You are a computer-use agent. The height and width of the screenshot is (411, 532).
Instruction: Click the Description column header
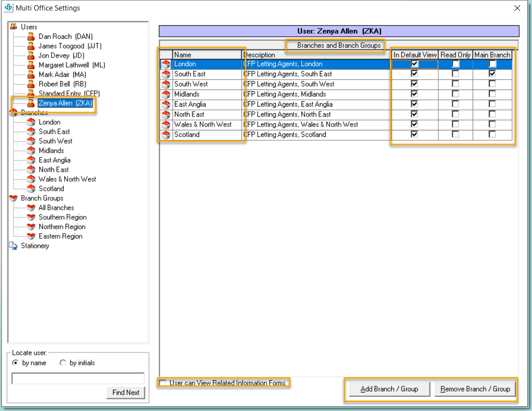click(316, 55)
